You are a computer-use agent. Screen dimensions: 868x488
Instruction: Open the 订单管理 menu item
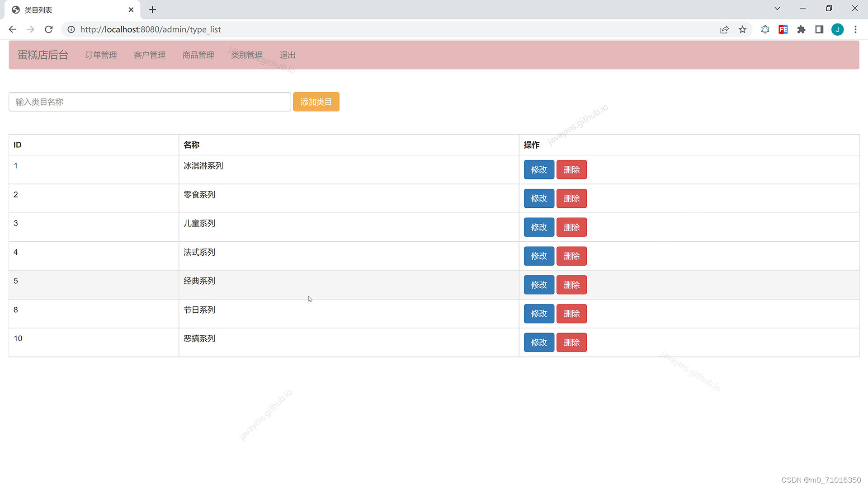click(101, 55)
